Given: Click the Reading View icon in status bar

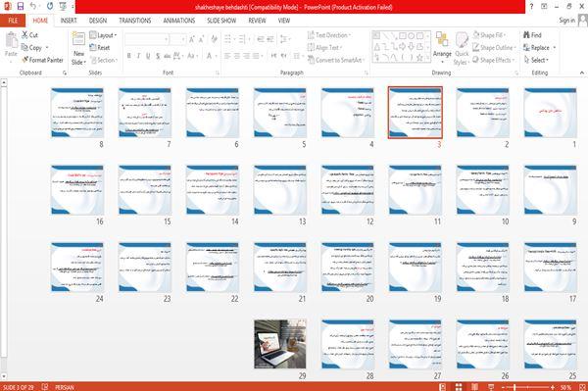Looking at the screenshot, I should click(x=474, y=387).
